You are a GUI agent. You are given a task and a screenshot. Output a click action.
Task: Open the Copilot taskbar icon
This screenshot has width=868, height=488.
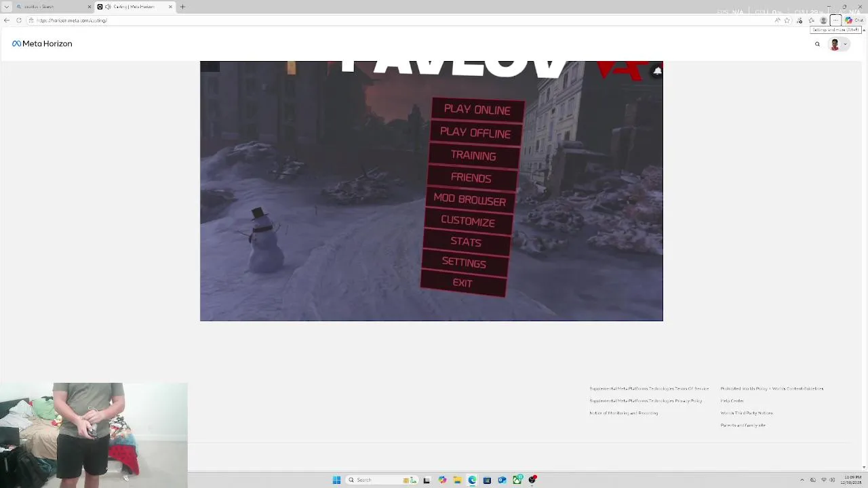coord(442,480)
